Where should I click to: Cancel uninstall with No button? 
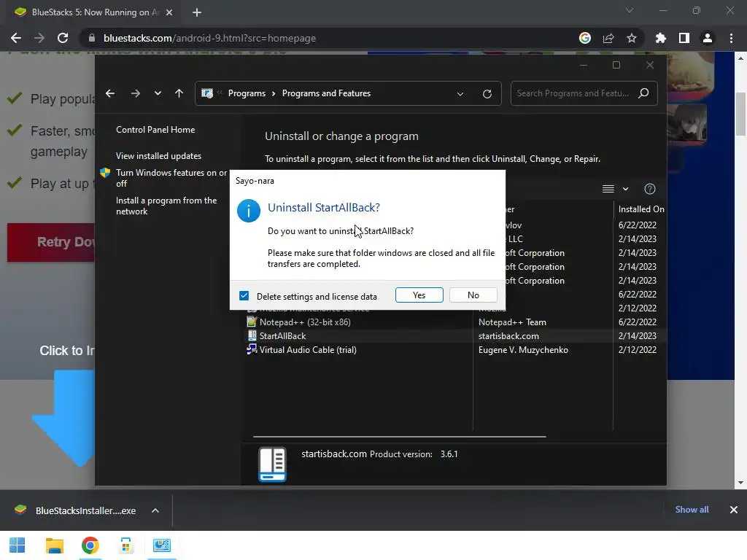[x=473, y=295]
